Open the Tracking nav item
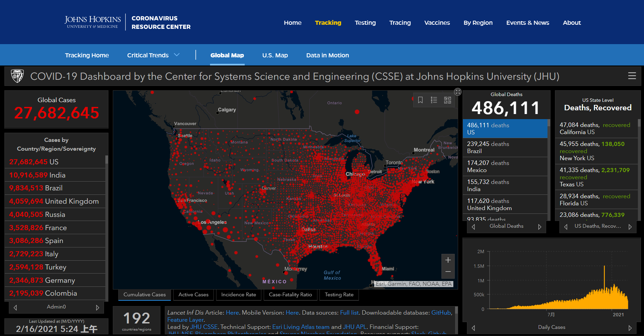Viewport: 644px width, 336px height. click(328, 23)
